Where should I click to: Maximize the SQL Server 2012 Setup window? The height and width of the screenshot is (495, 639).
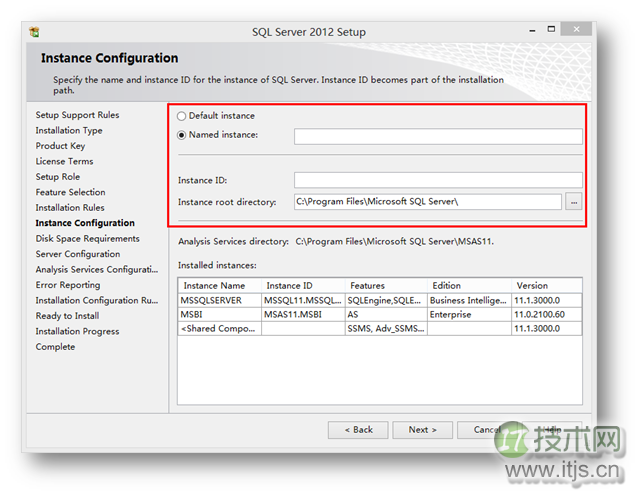pos(551,29)
